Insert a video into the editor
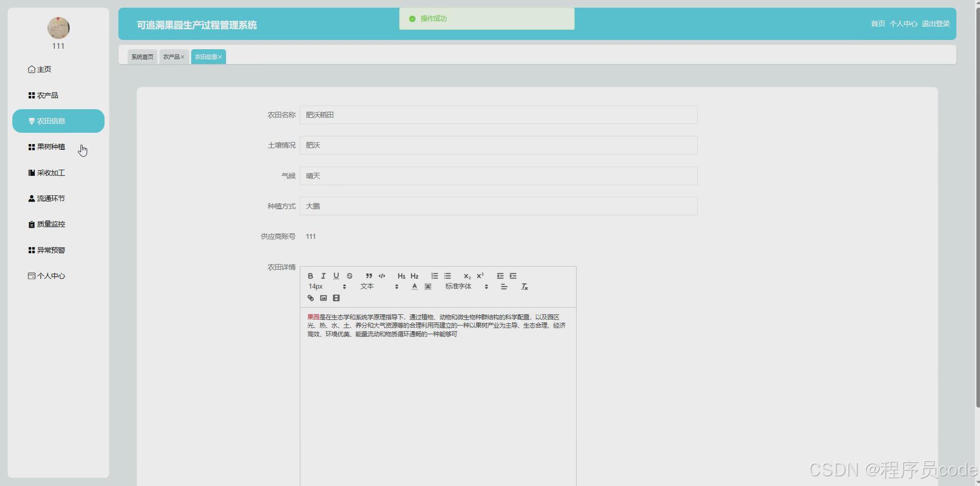Image resolution: width=980 pixels, height=486 pixels. tap(336, 298)
